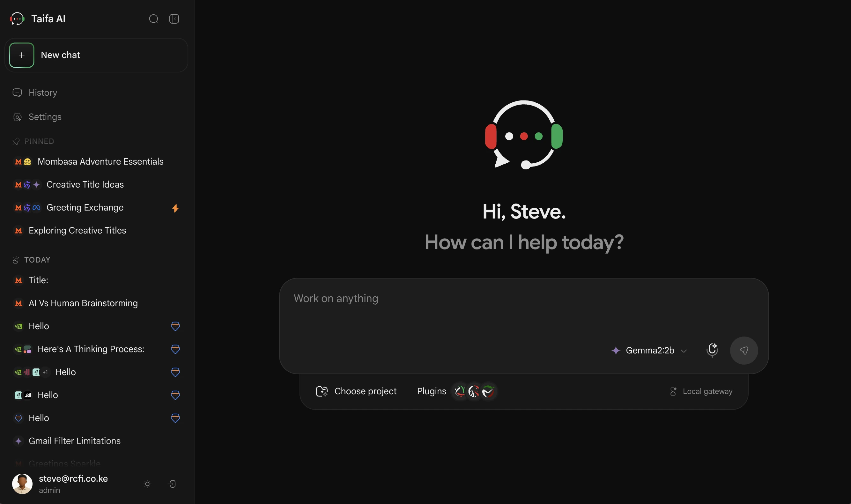851x504 pixels.
Task: Open the Exploring Creative Titles chat
Action: 97,230
